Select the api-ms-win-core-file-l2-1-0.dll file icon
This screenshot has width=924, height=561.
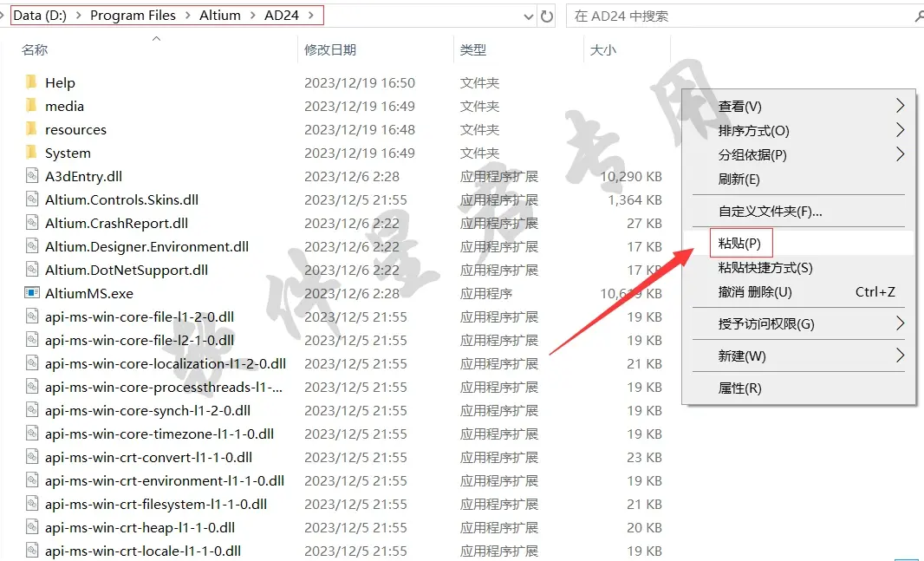[32, 339]
